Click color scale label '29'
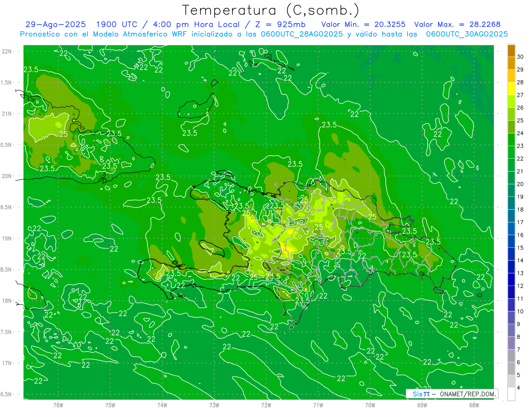 tap(520, 70)
